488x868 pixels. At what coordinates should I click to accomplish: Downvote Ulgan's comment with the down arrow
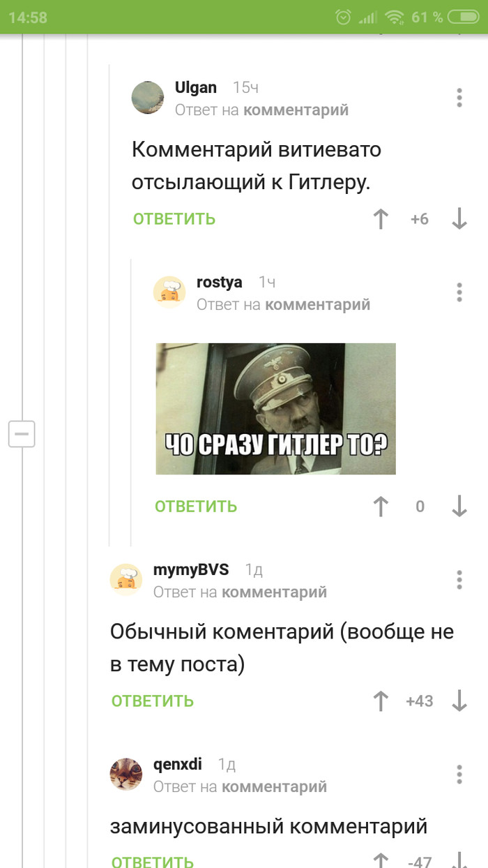coord(459,219)
